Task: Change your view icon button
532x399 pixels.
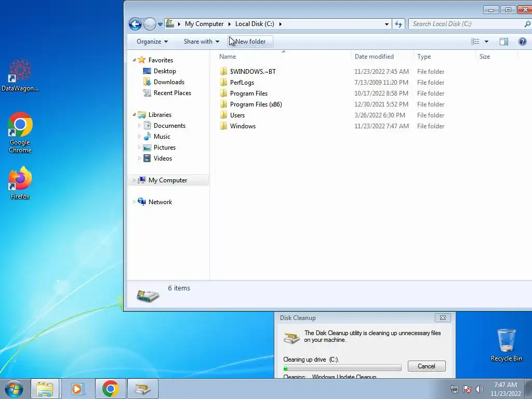Action: click(x=475, y=42)
